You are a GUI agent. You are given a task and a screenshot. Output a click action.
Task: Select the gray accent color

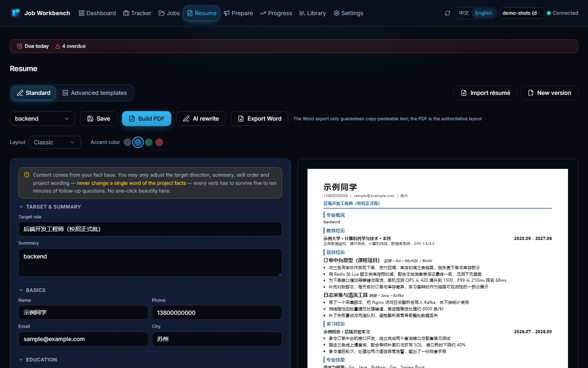[x=127, y=142]
